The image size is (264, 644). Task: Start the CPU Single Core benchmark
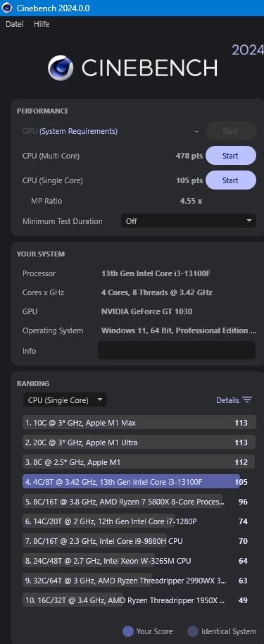[x=230, y=180]
